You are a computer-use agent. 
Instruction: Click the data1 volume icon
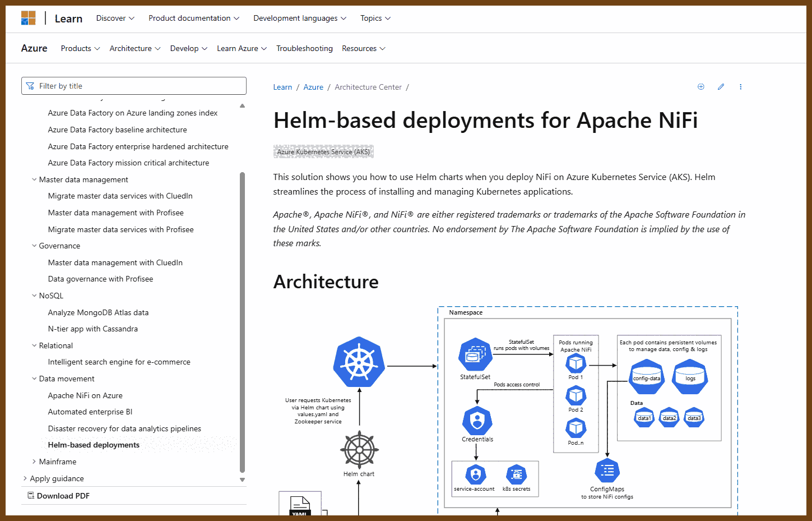[x=644, y=417]
